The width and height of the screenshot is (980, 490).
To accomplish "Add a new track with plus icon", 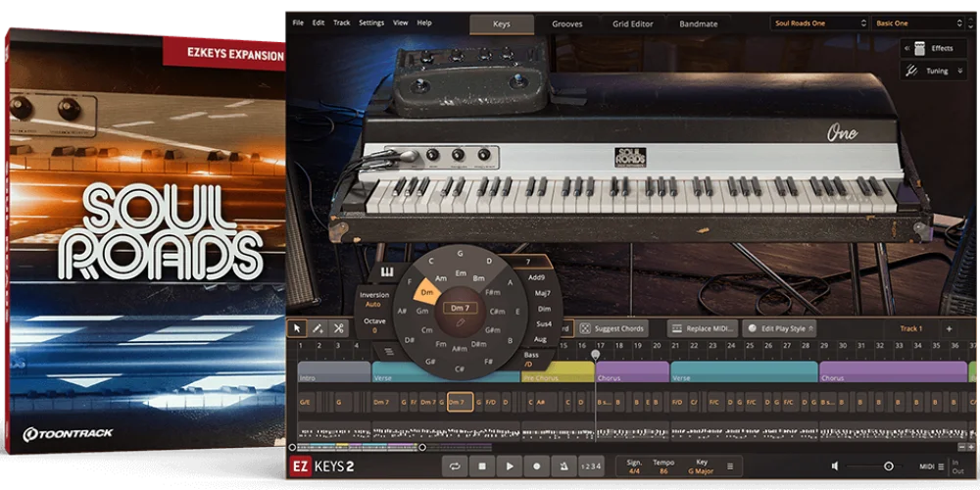I will coord(949,328).
